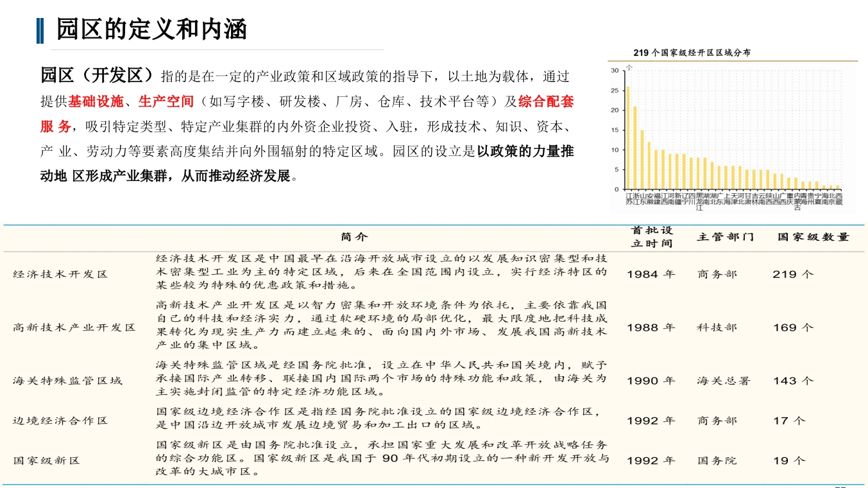
Task: Click the 219 个 count cell
Action: [793, 274]
